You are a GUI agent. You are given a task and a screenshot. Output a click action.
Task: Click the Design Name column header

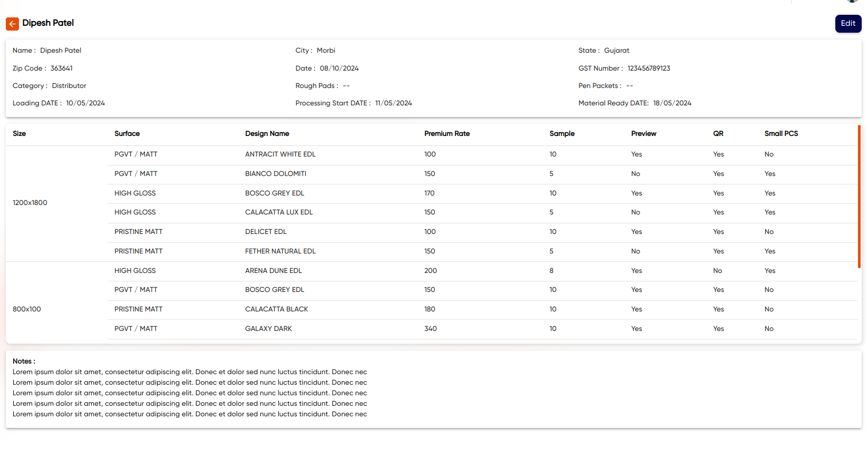pyautogui.click(x=267, y=134)
